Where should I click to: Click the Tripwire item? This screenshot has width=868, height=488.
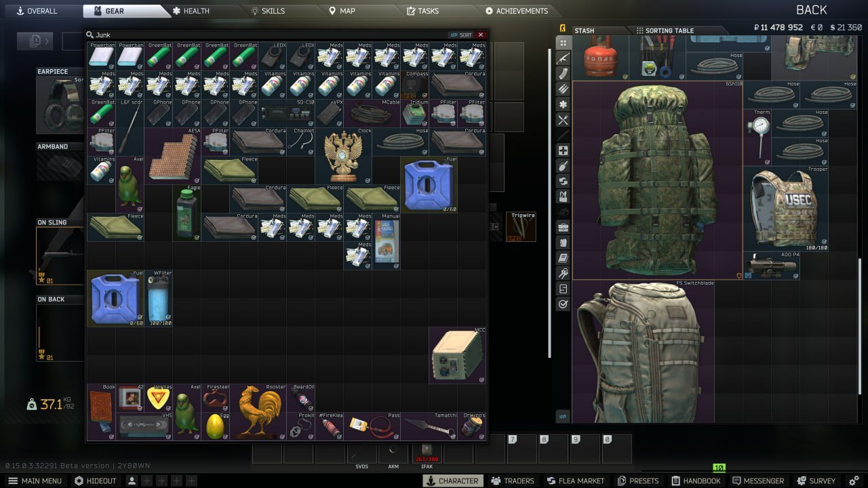coord(521,227)
